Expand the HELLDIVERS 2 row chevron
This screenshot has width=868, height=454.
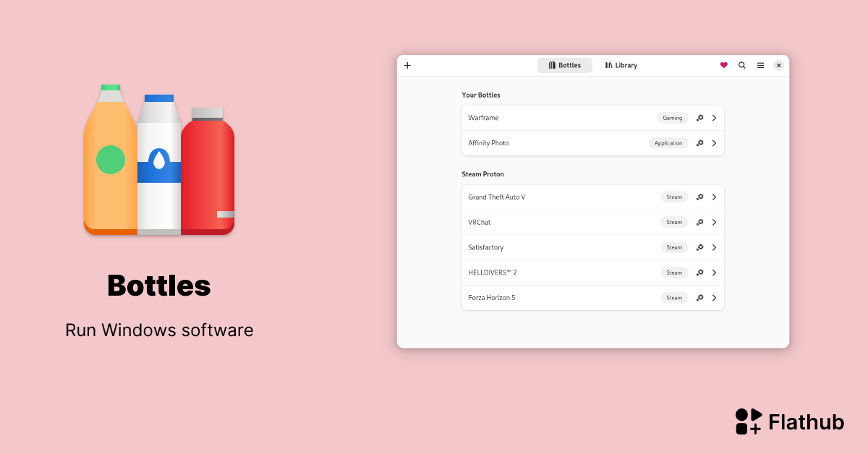coord(714,273)
